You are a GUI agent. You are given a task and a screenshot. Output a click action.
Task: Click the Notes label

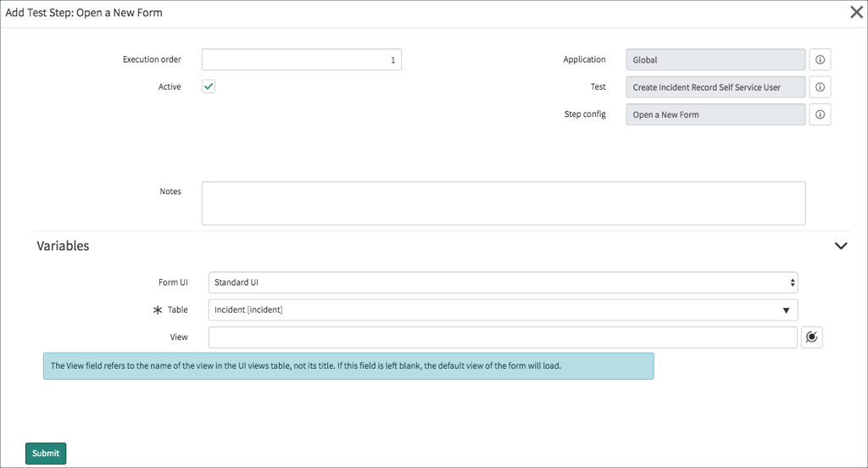170,191
